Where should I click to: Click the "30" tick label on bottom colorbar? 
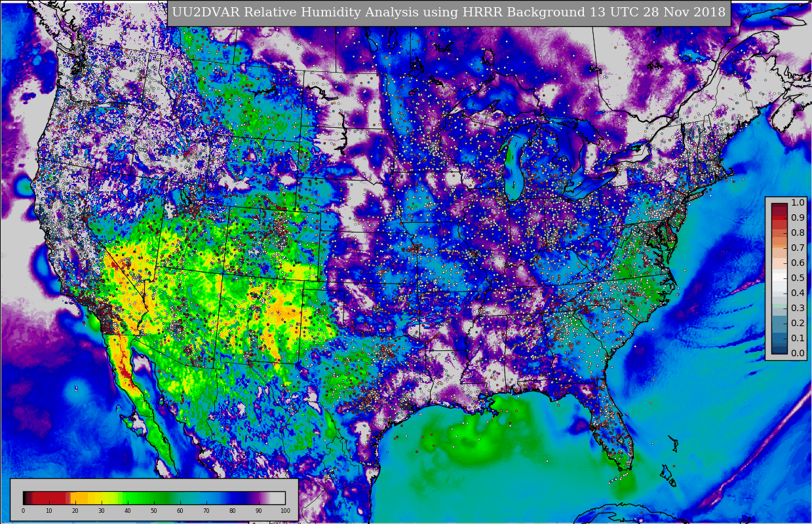(102, 511)
